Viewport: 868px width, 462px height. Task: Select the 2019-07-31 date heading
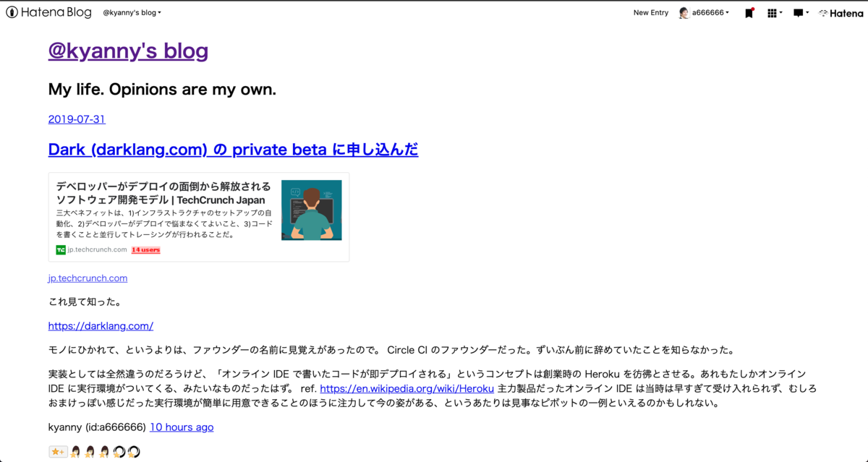tap(76, 119)
